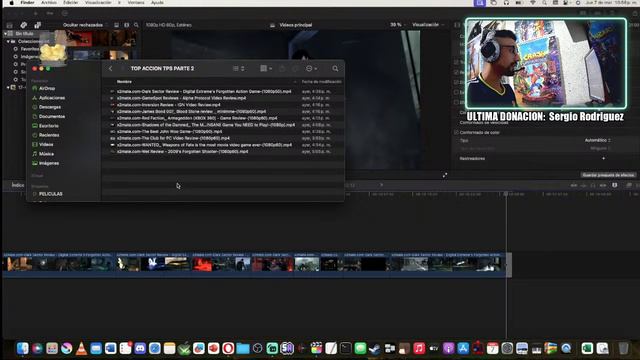Screen dimensions: 640x360
Task: Open the Ayuda menu
Action: 157,3
